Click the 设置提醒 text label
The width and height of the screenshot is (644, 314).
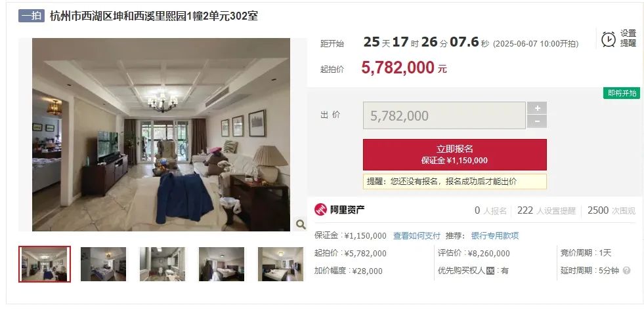click(628, 39)
